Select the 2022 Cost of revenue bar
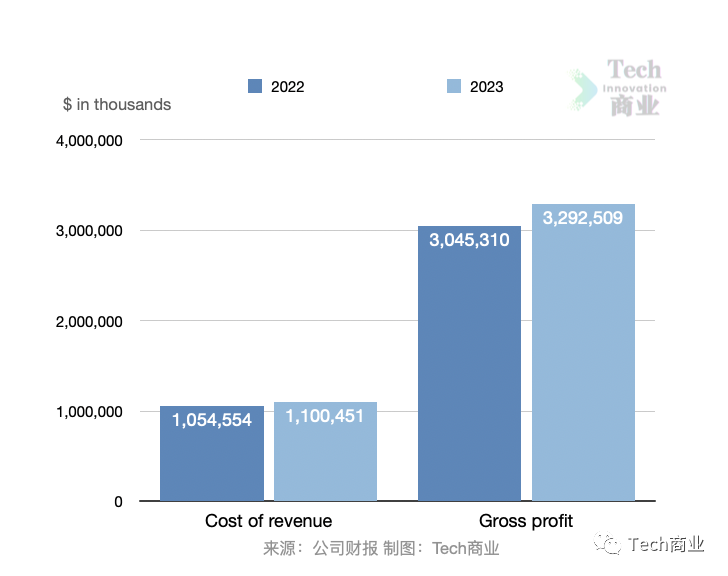Viewport: 728px width, 576px height. point(212,462)
